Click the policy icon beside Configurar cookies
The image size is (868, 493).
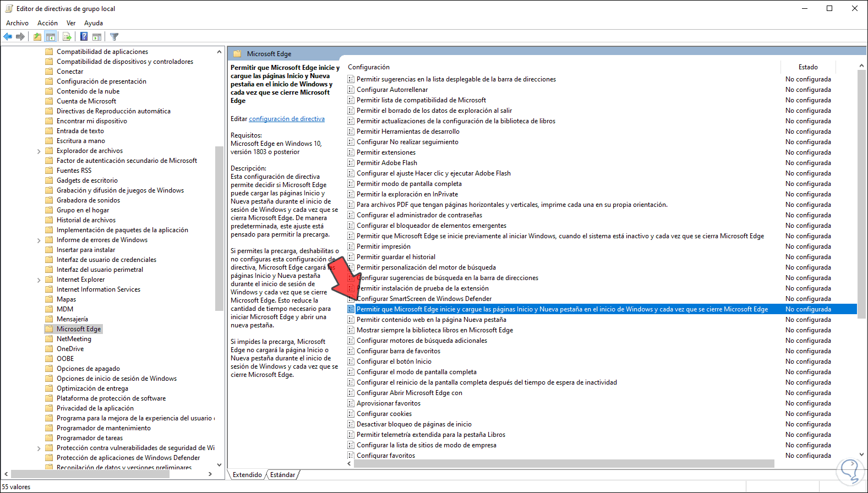(x=351, y=414)
